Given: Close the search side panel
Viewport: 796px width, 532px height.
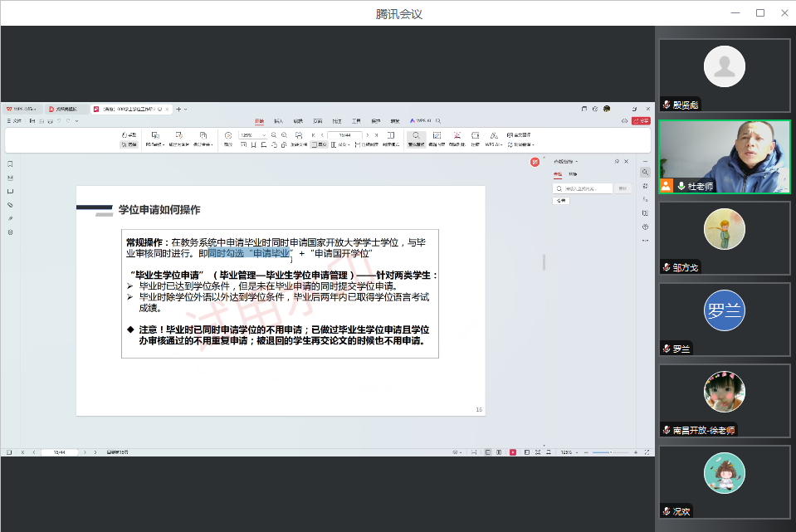Looking at the screenshot, I should click(627, 161).
